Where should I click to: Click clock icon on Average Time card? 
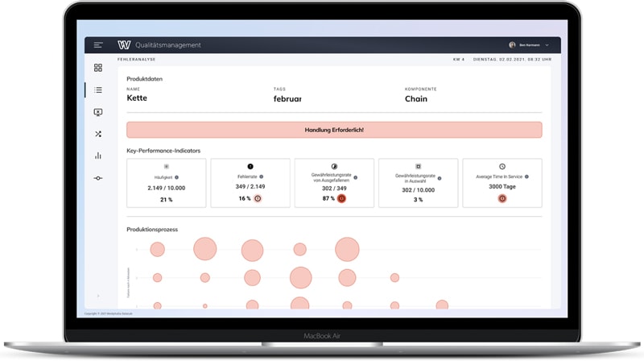pyautogui.click(x=502, y=167)
